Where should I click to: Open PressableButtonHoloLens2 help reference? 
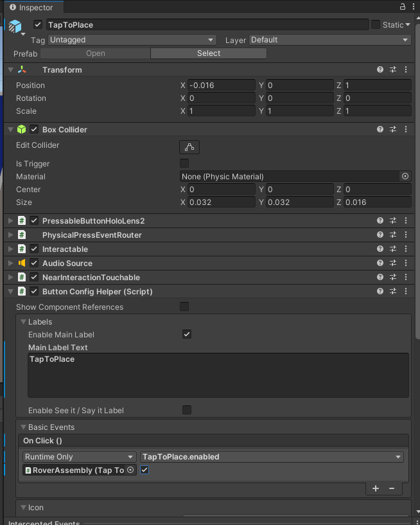(x=380, y=220)
